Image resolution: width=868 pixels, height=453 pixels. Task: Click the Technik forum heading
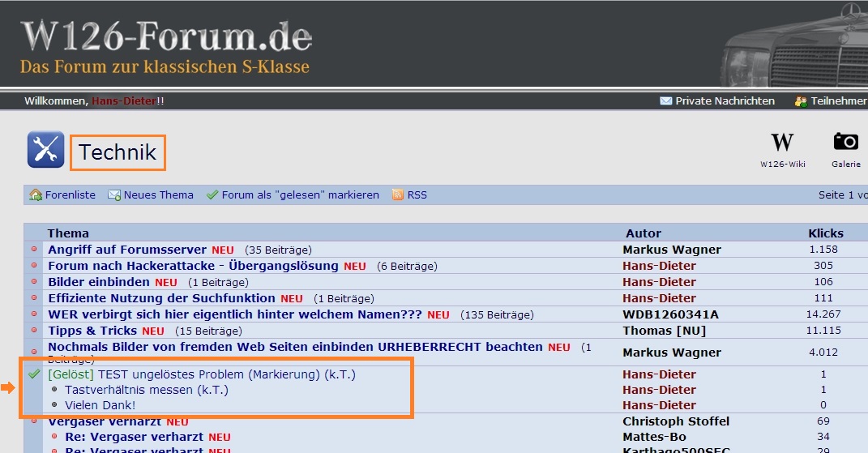click(118, 152)
